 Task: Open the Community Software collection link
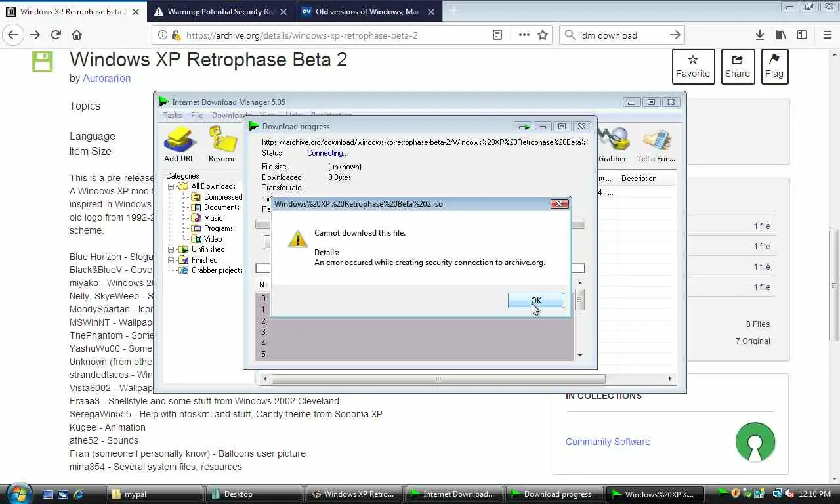tap(608, 442)
